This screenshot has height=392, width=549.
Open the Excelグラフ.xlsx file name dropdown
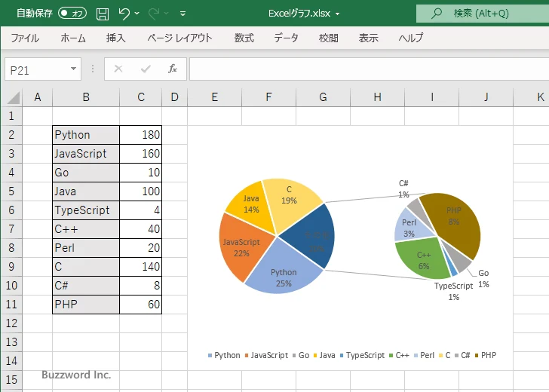click(x=338, y=14)
